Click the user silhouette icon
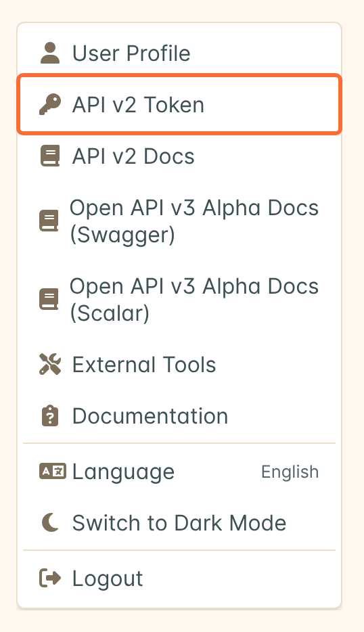This screenshot has height=632, width=364. (x=50, y=53)
